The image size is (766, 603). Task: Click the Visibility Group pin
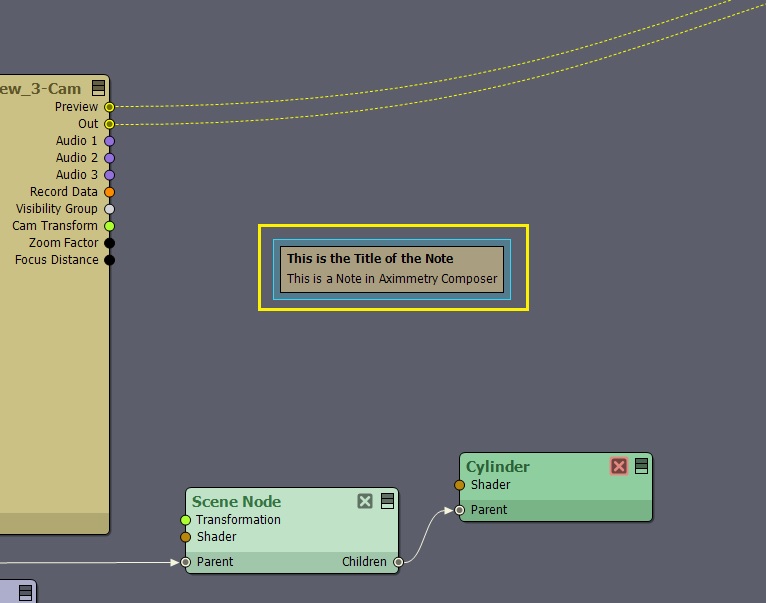coord(109,209)
